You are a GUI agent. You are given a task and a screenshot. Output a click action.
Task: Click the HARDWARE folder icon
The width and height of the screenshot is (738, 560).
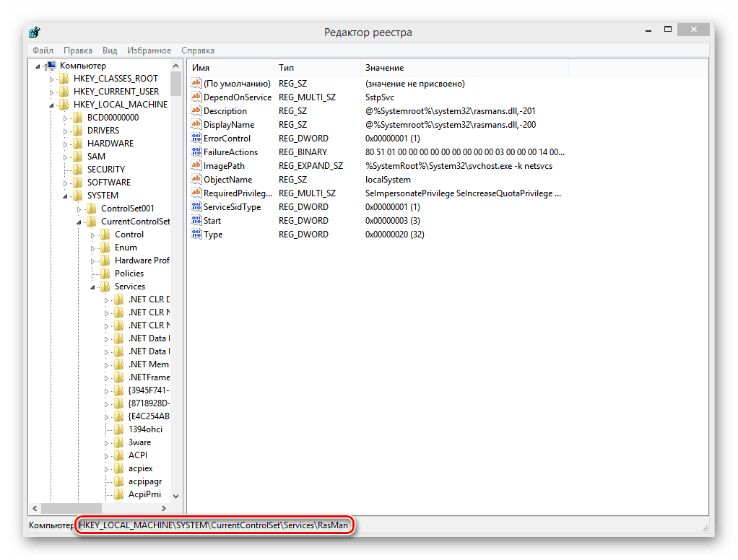(78, 144)
